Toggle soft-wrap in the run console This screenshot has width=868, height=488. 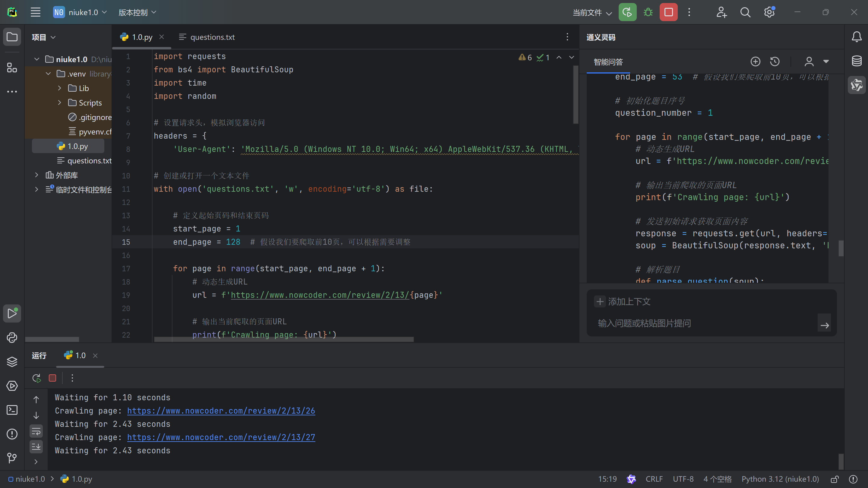coord(36,431)
